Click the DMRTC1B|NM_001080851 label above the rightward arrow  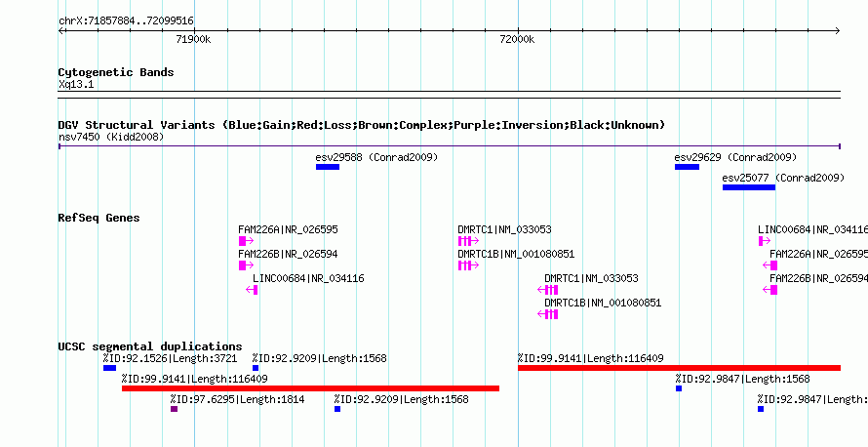click(516, 254)
